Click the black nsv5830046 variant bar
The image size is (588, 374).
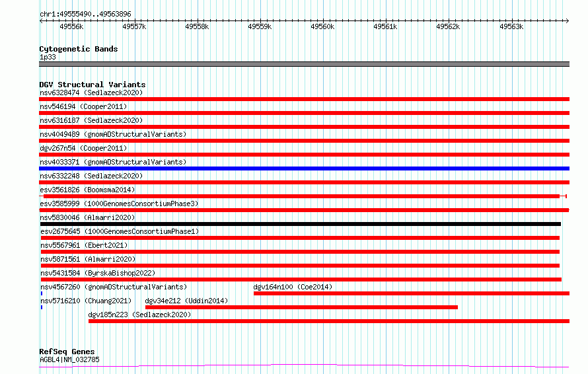point(301,224)
